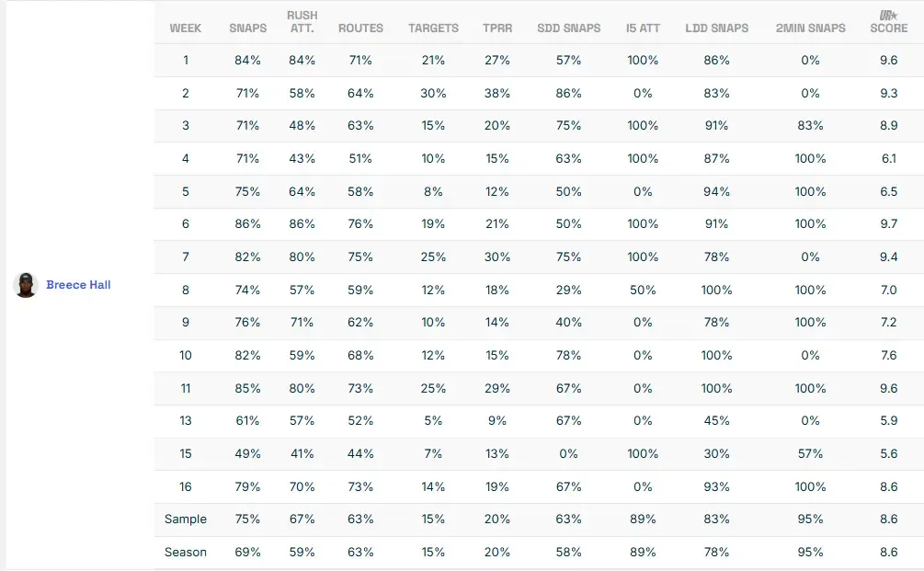Select the Season summary row label
The height and width of the screenshot is (571, 924).
point(186,552)
